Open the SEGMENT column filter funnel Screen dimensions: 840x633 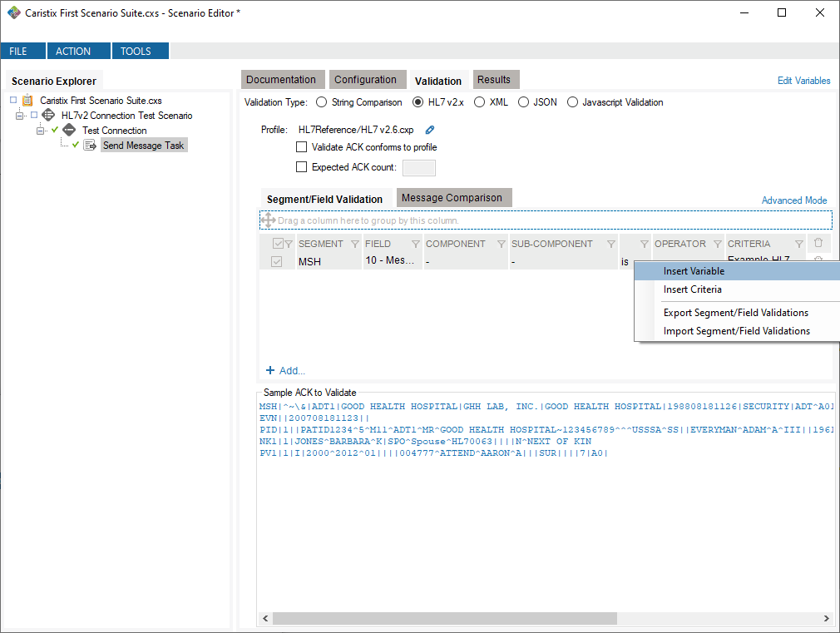(353, 244)
